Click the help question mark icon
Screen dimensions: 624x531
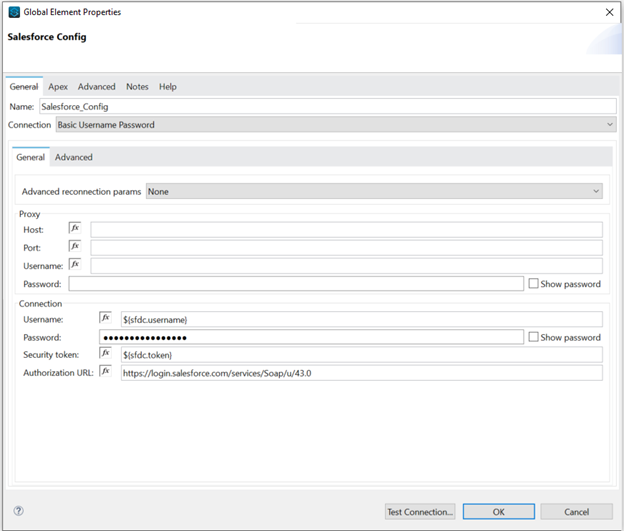coord(18,511)
